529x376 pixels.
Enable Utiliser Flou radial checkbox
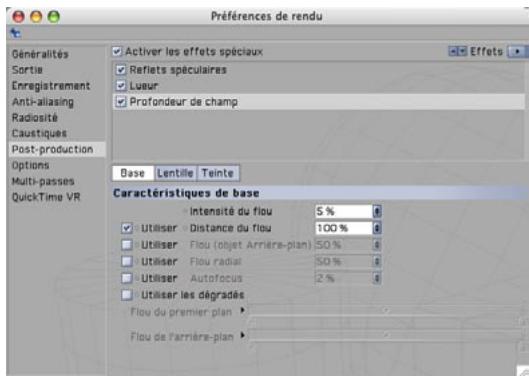click(127, 261)
